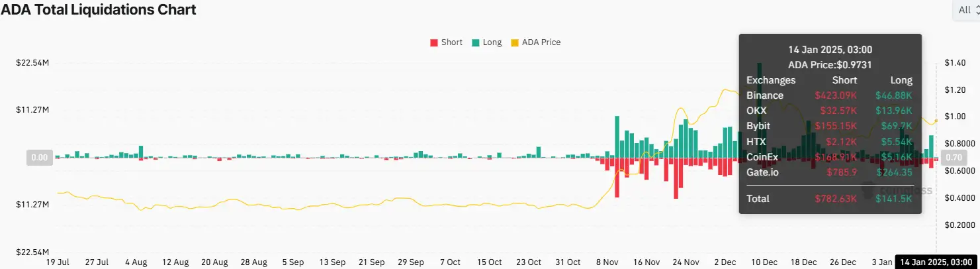Open the All time-range dropdown

[x=964, y=10]
